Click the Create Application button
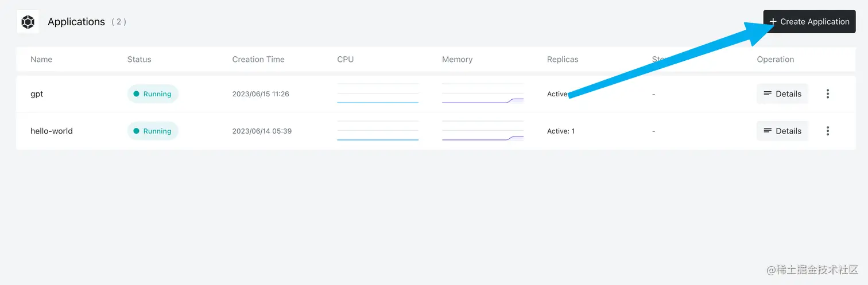The width and height of the screenshot is (868, 285). pos(809,22)
